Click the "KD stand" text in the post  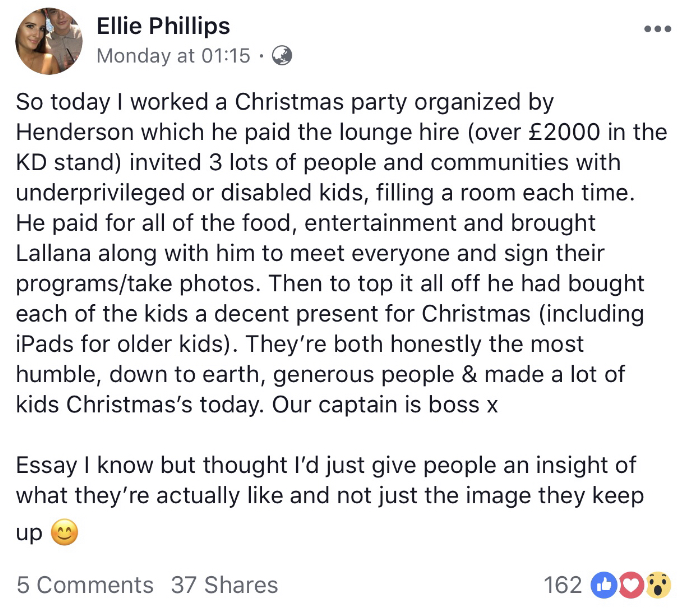(x=64, y=162)
